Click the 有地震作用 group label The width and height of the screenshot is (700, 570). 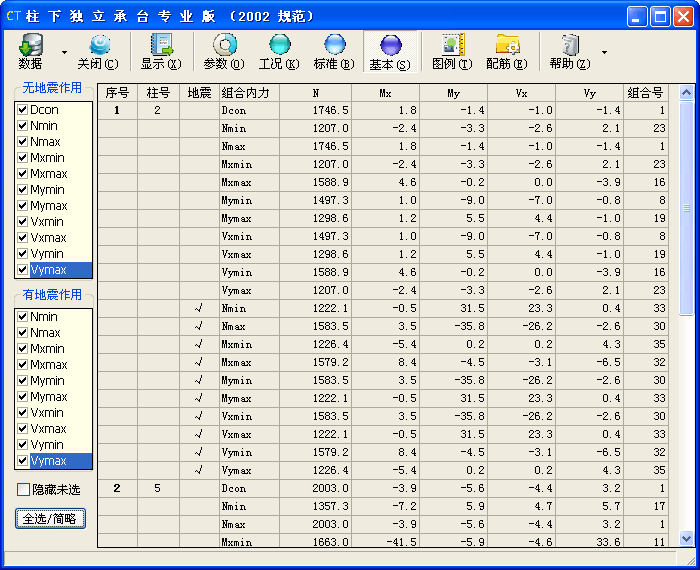click(52, 295)
